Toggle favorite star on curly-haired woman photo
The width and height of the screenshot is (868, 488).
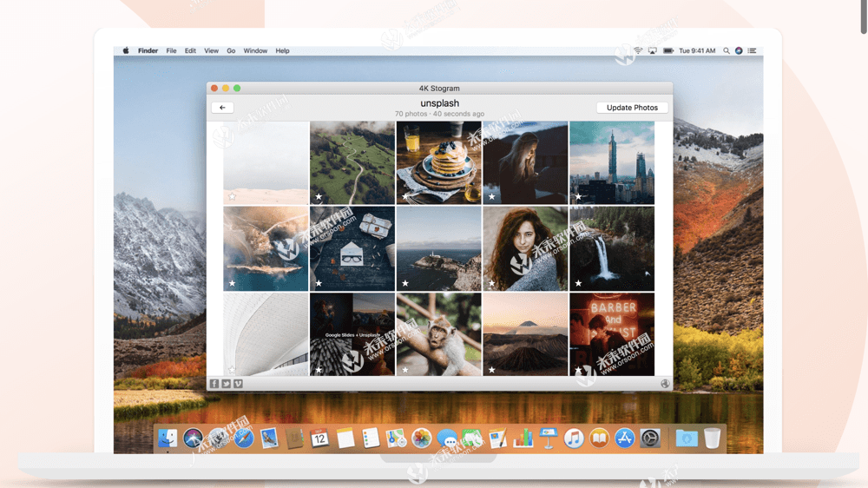tap(491, 283)
